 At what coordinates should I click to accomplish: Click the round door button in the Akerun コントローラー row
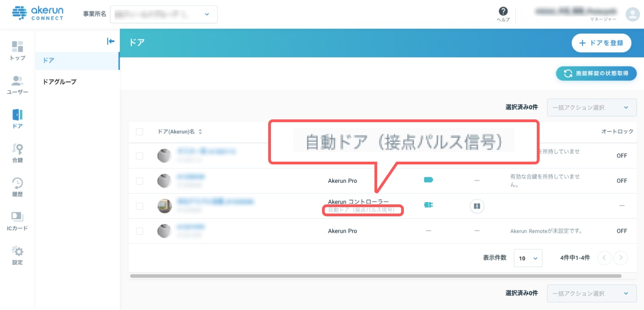tap(477, 206)
